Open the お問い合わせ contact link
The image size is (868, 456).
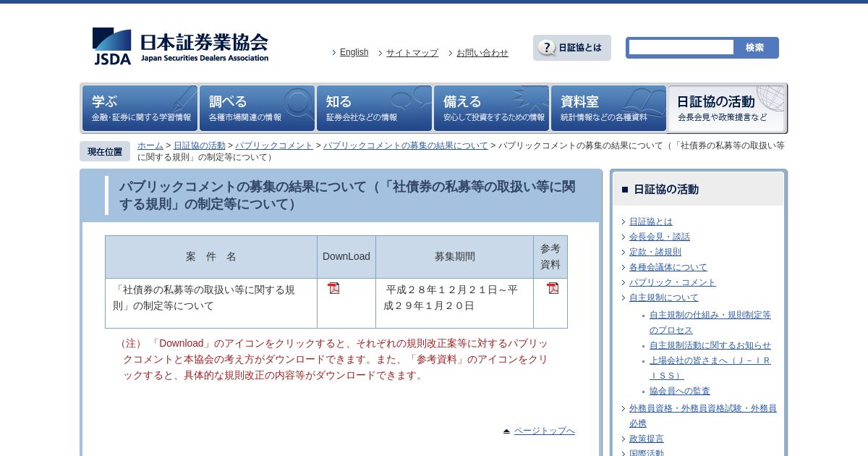pos(482,53)
